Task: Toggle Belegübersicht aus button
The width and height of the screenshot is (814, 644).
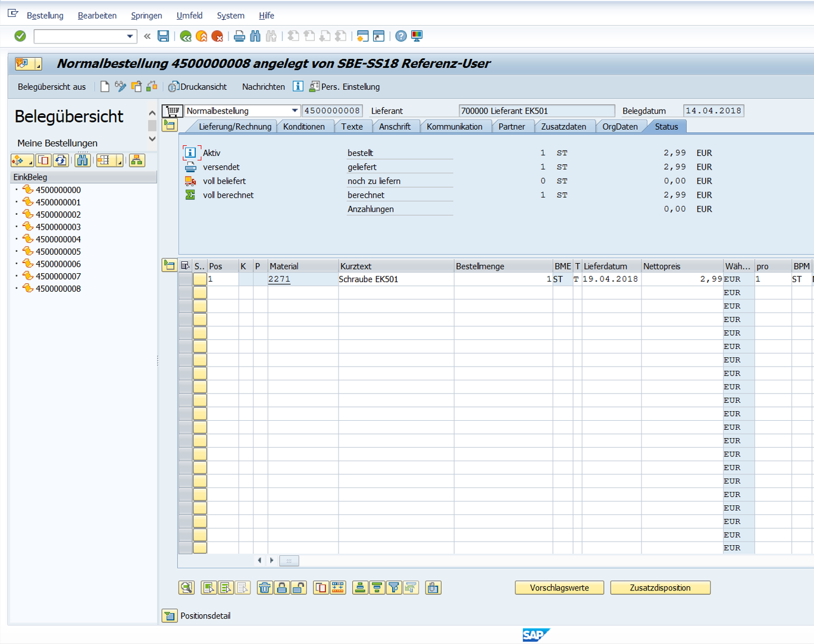Action: pos(52,87)
